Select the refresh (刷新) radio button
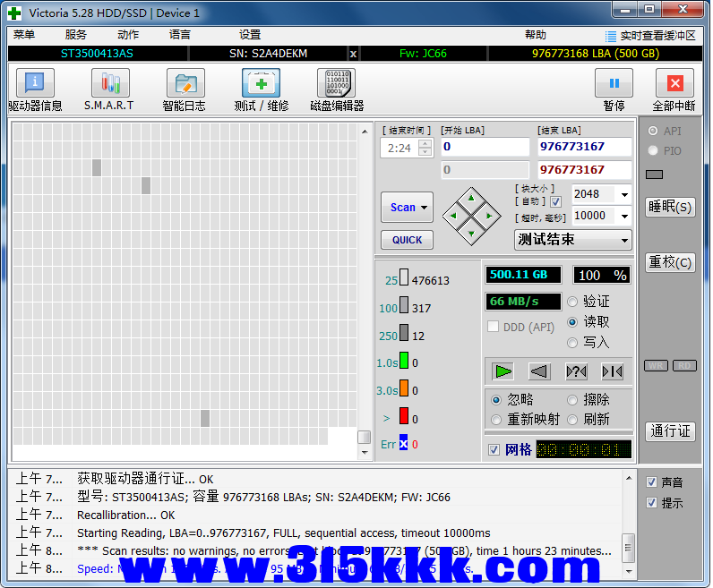Image resolution: width=713 pixels, height=588 pixels. click(x=572, y=420)
